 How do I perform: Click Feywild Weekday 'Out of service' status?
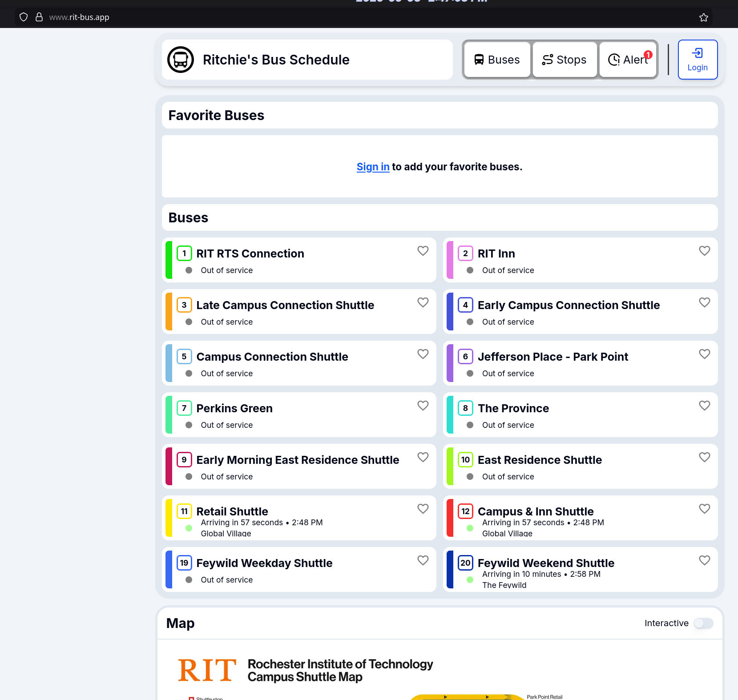(226, 580)
